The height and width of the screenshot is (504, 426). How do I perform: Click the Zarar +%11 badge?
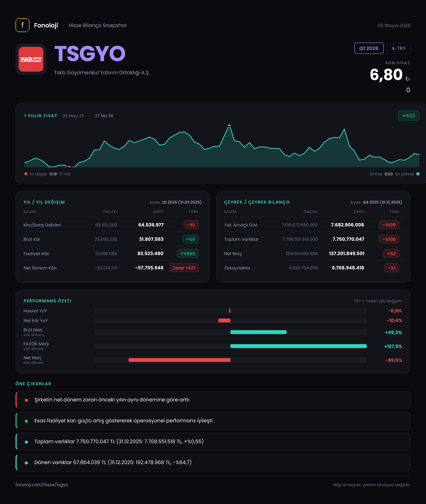[184, 268]
